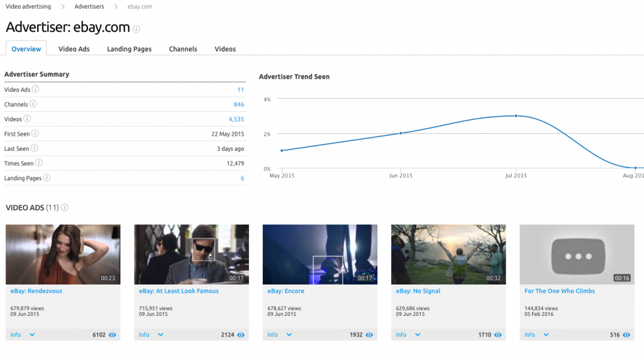Click Times Seen value 12,479

point(235,163)
